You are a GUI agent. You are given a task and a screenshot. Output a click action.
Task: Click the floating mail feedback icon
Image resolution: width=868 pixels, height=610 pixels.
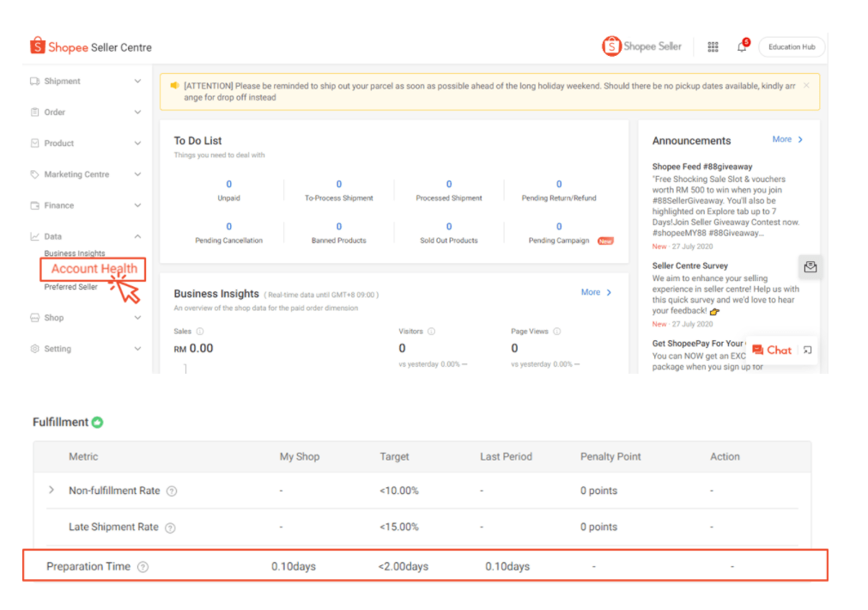click(810, 267)
